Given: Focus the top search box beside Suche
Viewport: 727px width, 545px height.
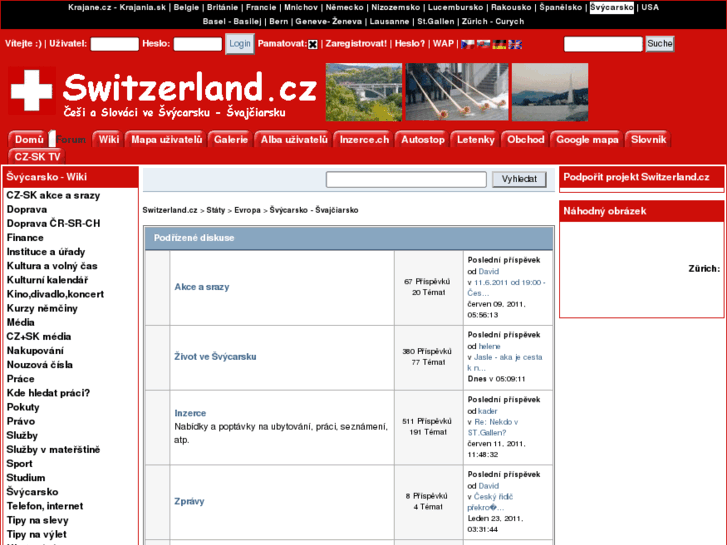Looking at the screenshot, I should (603, 44).
